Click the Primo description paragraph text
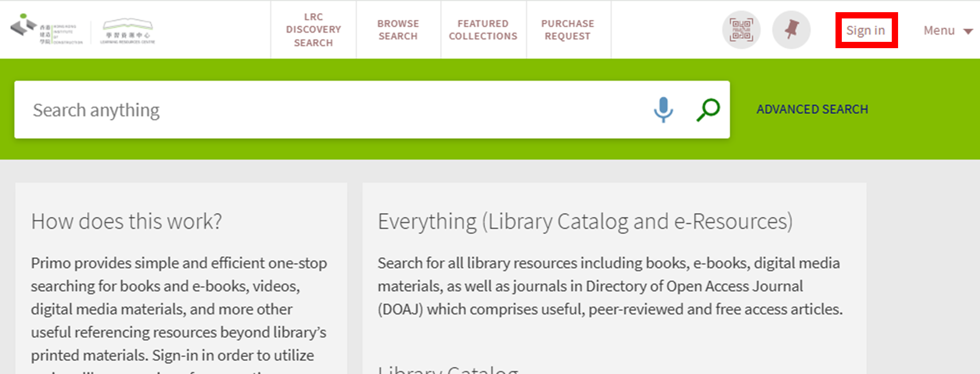The width and height of the screenshot is (980, 374). click(179, 309)
